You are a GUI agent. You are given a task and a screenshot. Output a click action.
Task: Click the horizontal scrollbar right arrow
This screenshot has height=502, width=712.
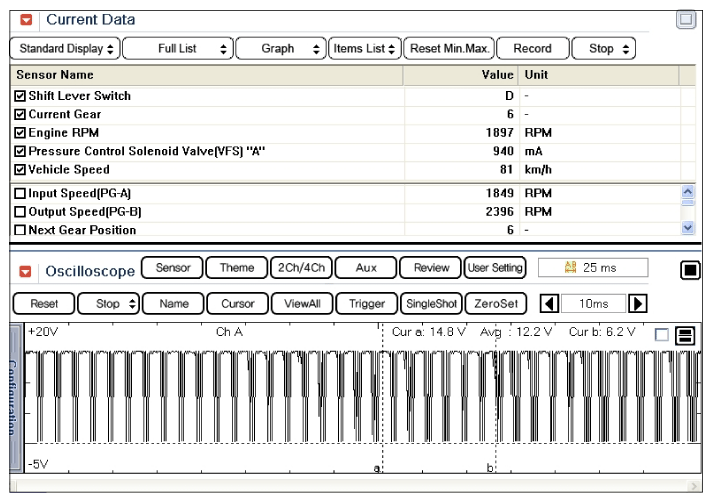pyautogui.click(x=694, y=486)
